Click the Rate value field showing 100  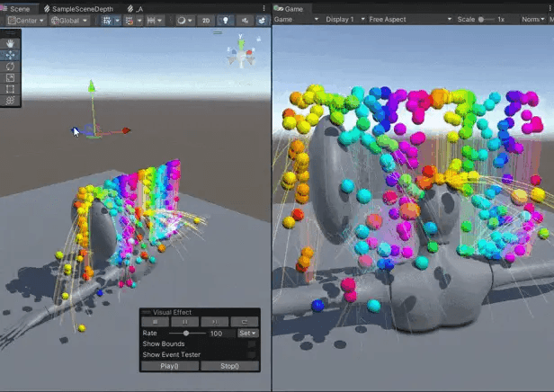tap(219, 333)
